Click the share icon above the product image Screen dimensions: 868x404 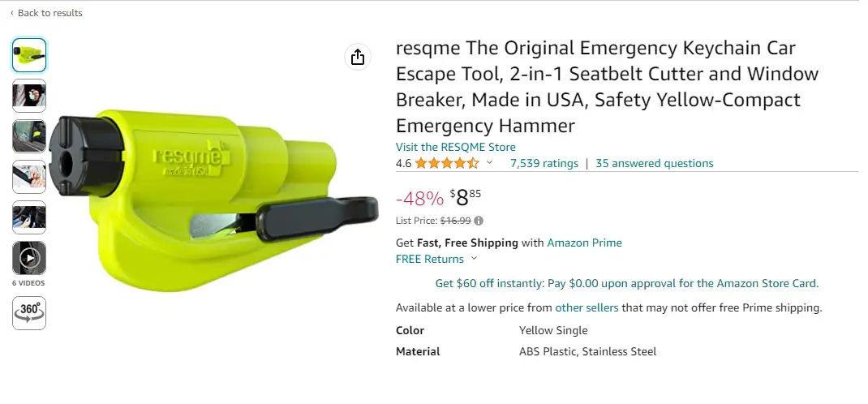[358, 56]
